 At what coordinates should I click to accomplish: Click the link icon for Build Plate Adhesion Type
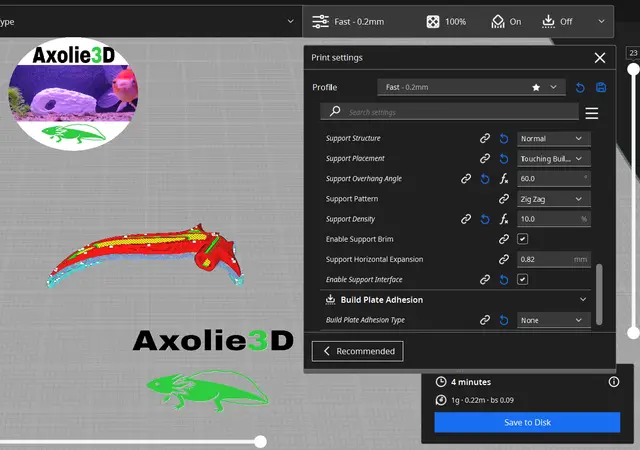[484, 320]
